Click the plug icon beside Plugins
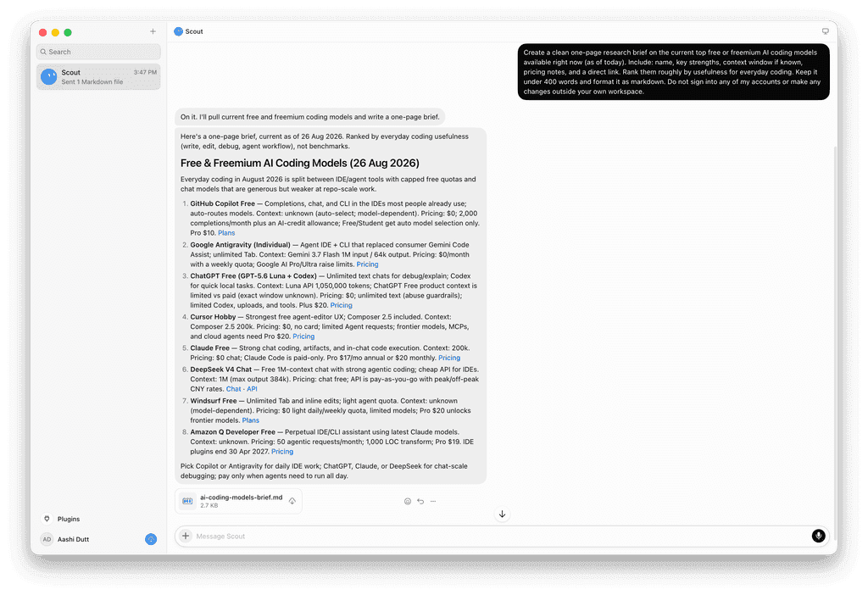 coord(47,519)
